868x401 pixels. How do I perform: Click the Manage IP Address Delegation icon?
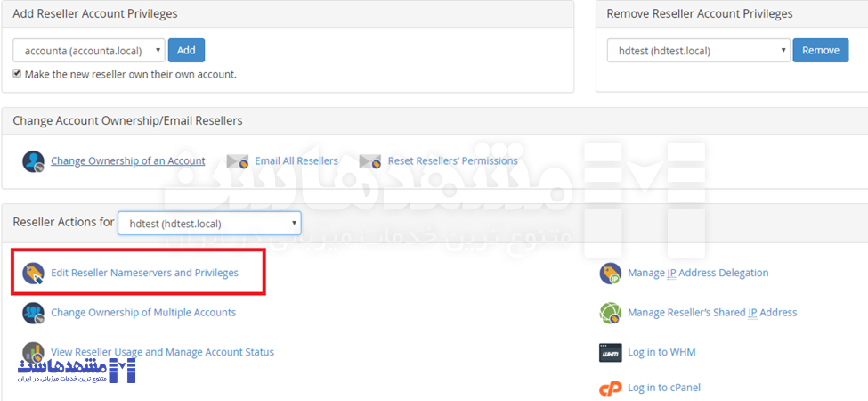(x=610, y=273)
